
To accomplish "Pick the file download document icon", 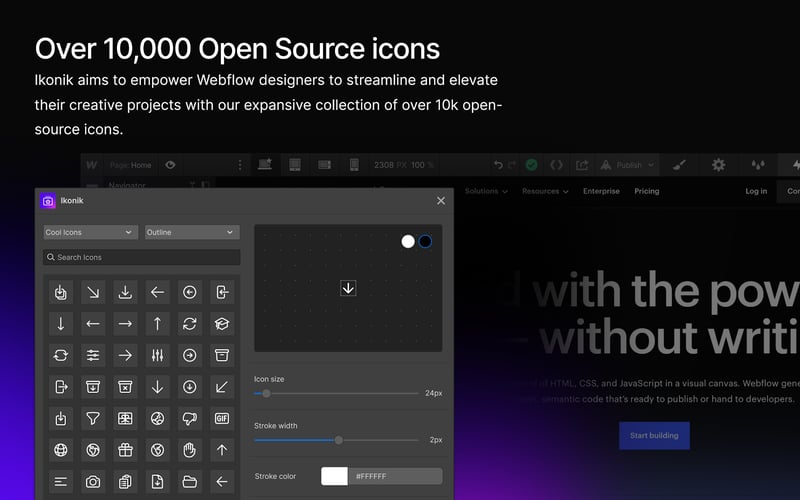I will 157,482.
